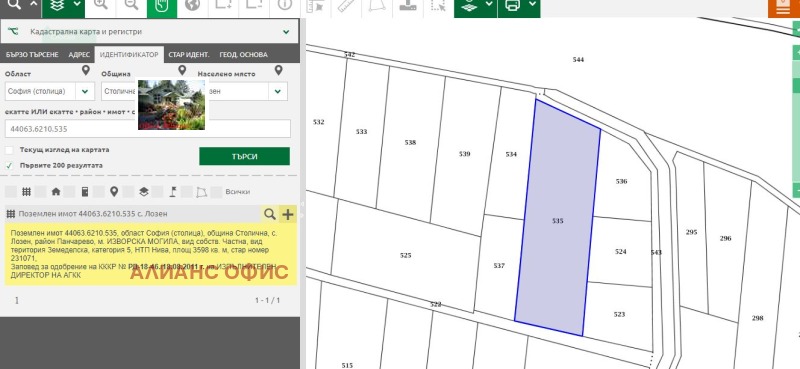Click the location pin beside Област

pos(86,70)
